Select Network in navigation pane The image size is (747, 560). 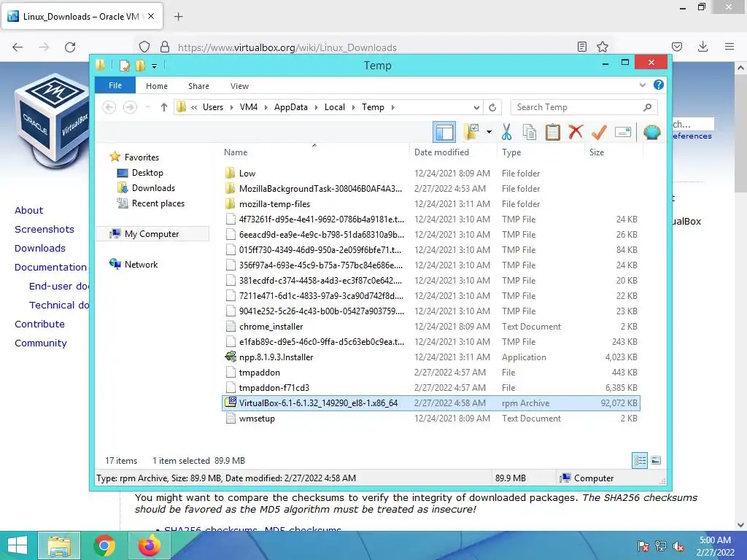(141, 264)
